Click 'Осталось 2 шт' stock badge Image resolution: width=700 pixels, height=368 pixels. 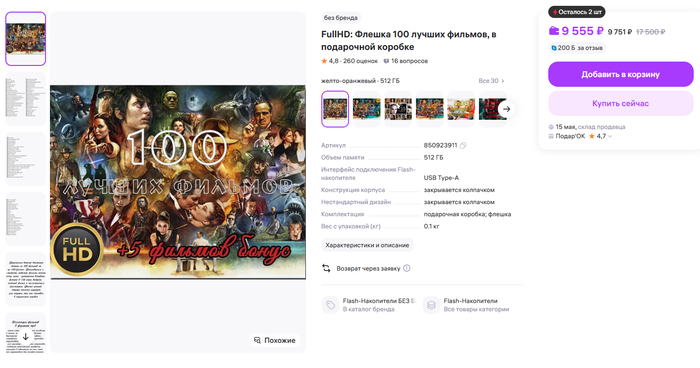(x=577, y=12)
